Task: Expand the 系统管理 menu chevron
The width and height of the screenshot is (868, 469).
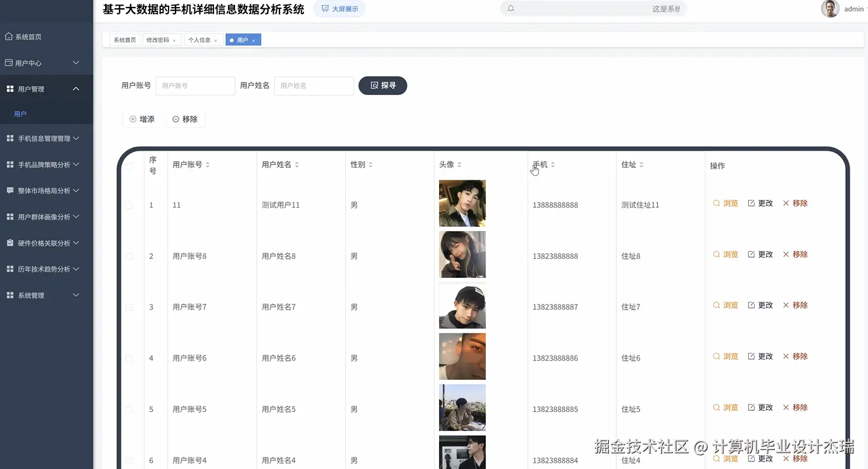Action: click(x=76, y=295)
